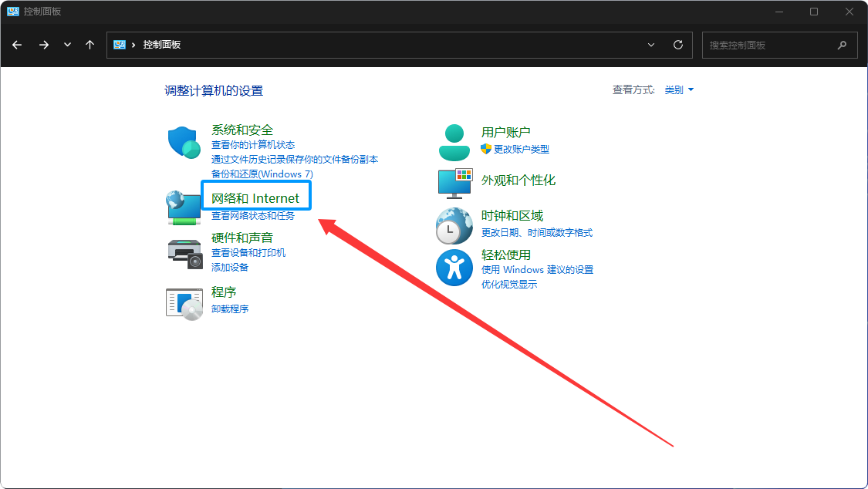
Task: Click 添加设备 link
Action: pos(230,268)
